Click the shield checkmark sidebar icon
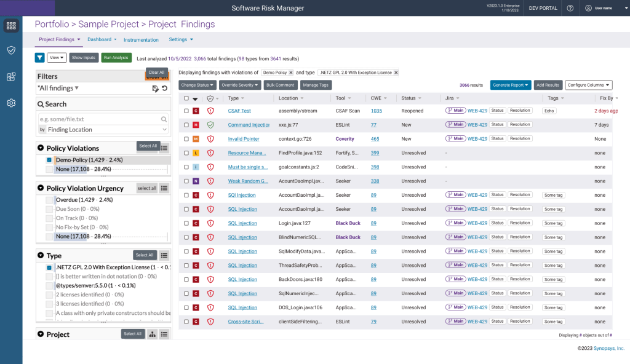630x364 pixels. pyautogui.click(x=11, y=50)
